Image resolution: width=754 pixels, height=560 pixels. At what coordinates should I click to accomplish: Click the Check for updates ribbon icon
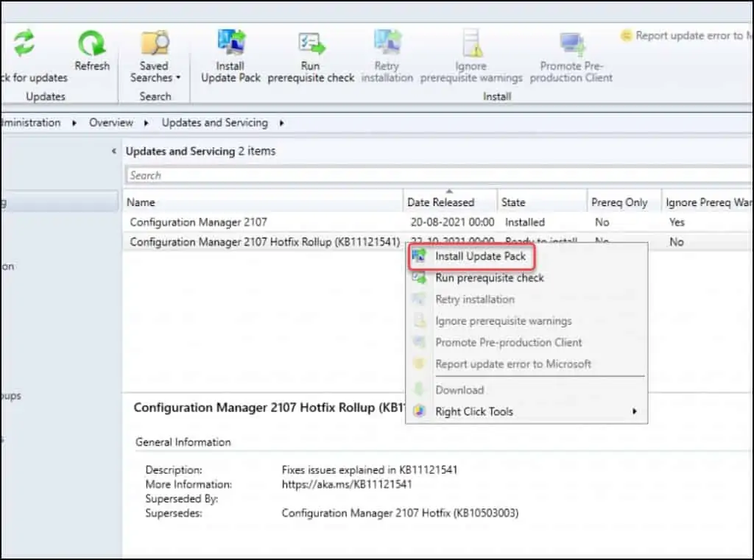click(x=24, y=42)
